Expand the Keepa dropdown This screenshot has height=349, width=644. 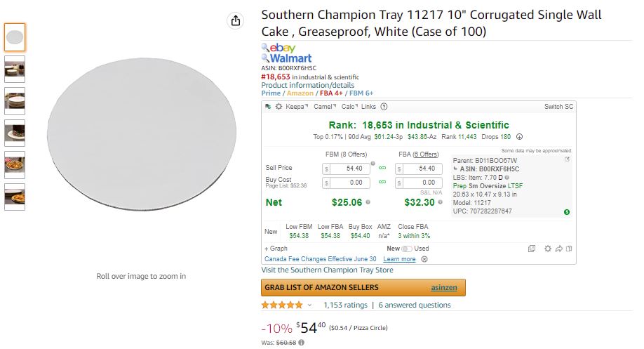coord(297,107)
